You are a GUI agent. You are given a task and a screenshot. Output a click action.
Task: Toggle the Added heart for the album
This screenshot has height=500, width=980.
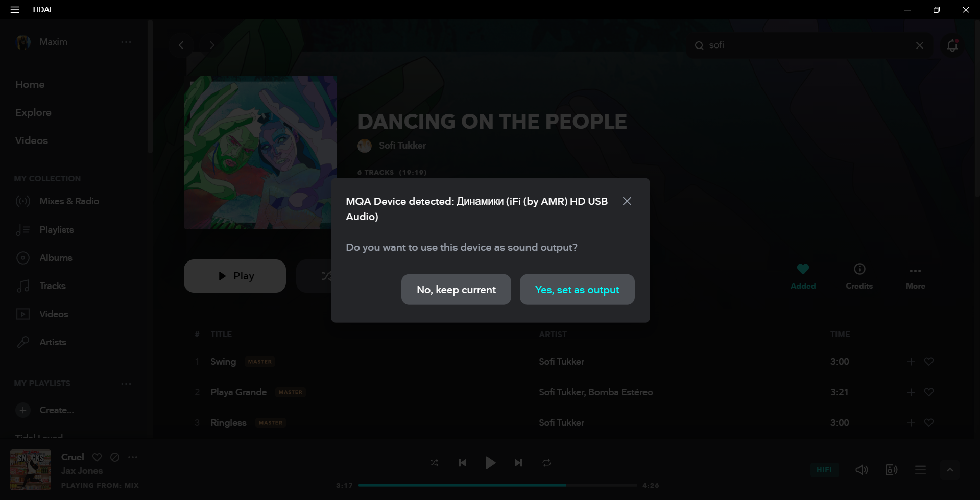(x=803, y=269)
